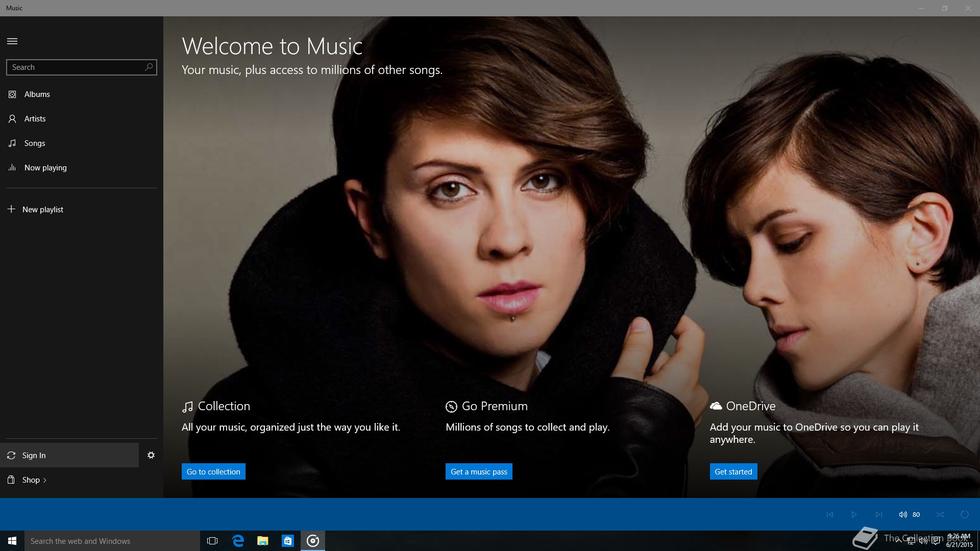Skip to previous track
The image size is (980, 551).
(830, 514)
